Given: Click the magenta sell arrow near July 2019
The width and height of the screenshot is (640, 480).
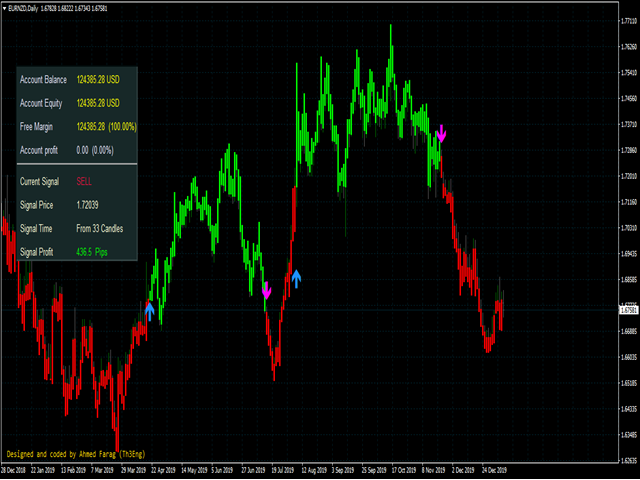Looking at the screenshot, I should (x=266, y=290).
